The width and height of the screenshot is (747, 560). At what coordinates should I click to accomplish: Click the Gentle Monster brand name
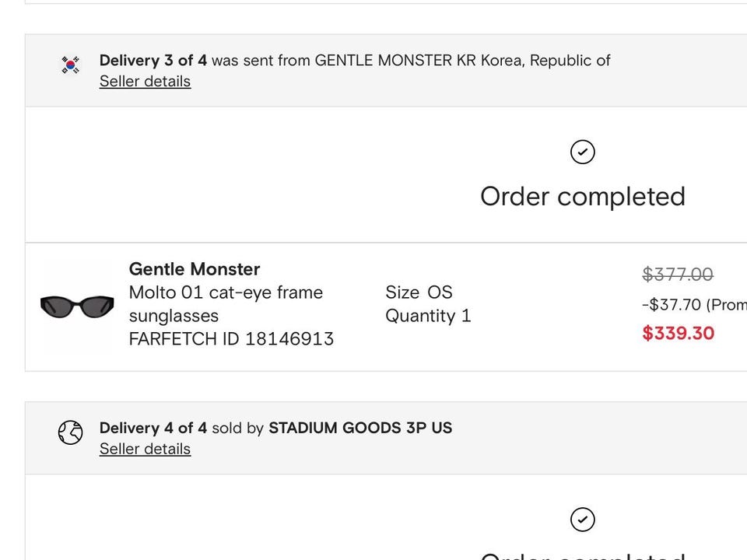(x=195, y=269)
